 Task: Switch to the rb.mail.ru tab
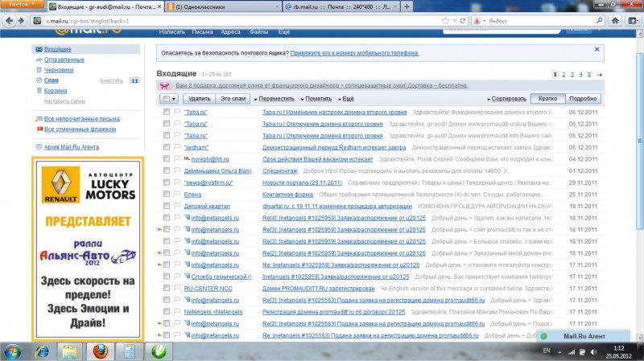tap(341, 6)
